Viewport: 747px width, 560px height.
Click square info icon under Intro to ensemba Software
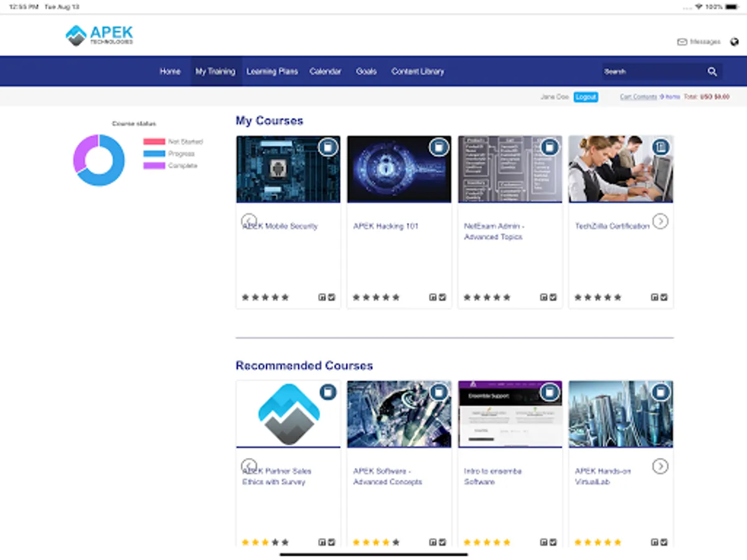tap(543, 542)
